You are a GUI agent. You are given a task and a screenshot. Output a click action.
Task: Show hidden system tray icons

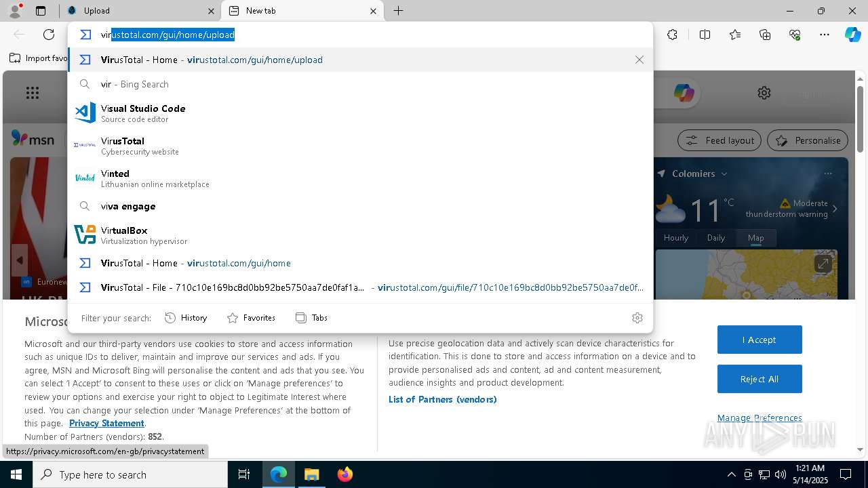(731, 474)
